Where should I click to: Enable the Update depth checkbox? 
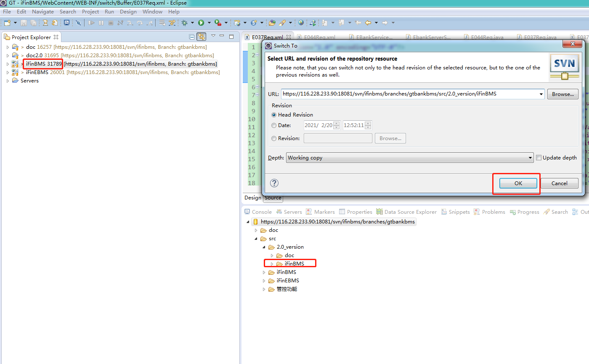[539, 158]
